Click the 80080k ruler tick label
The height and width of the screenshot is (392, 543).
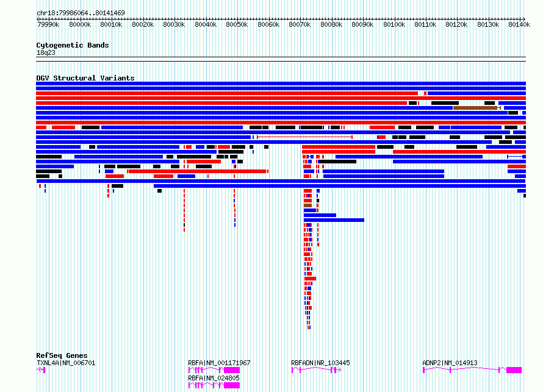pyautogui.click(x=331, y=24)
